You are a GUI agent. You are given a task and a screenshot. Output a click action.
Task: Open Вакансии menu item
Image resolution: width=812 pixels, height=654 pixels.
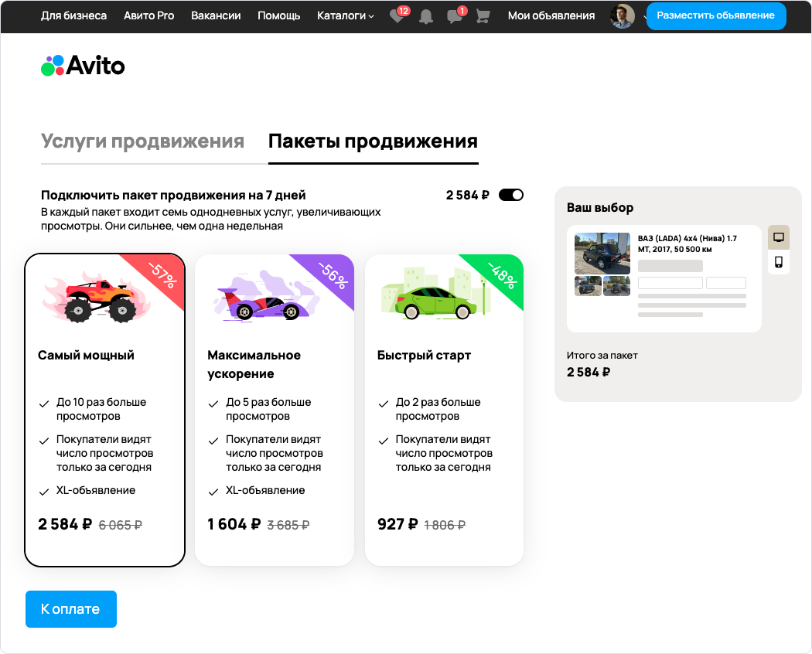[x=216, y=16]
